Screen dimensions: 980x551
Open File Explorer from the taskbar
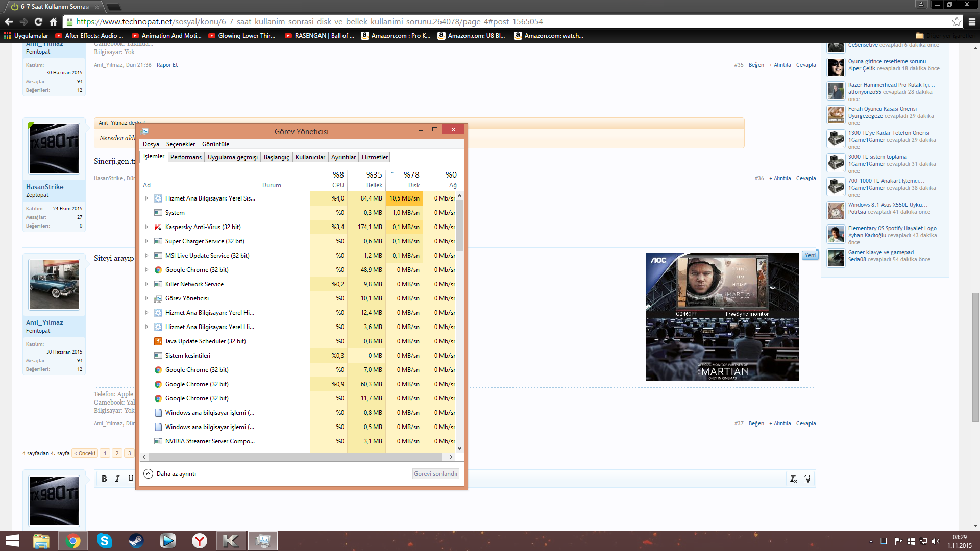tap(41, 541)
